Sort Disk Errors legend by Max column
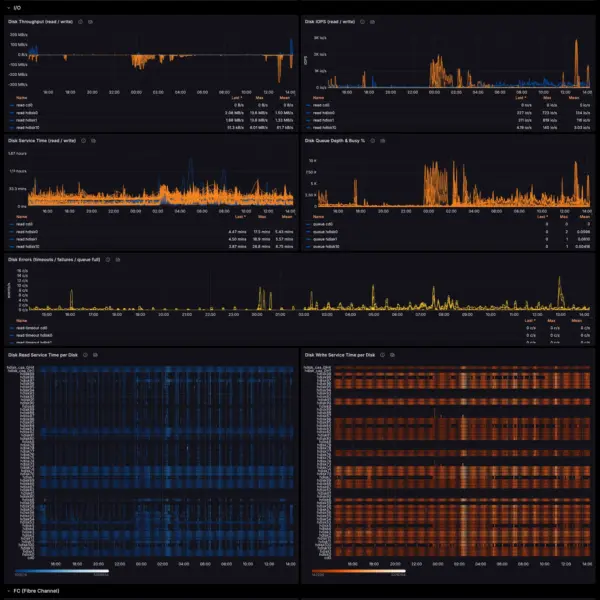This screenshot has height=600, width=600. (x=551, y=321)
